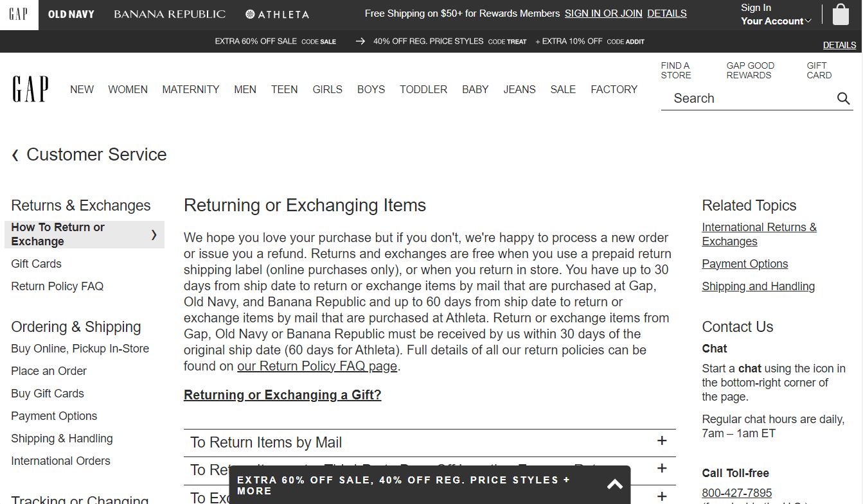The width and height of the screenshot is (863, 504).
Task: Click the arrow icon in promo bar
Action: pyautogui.click(x=360, y=41)
